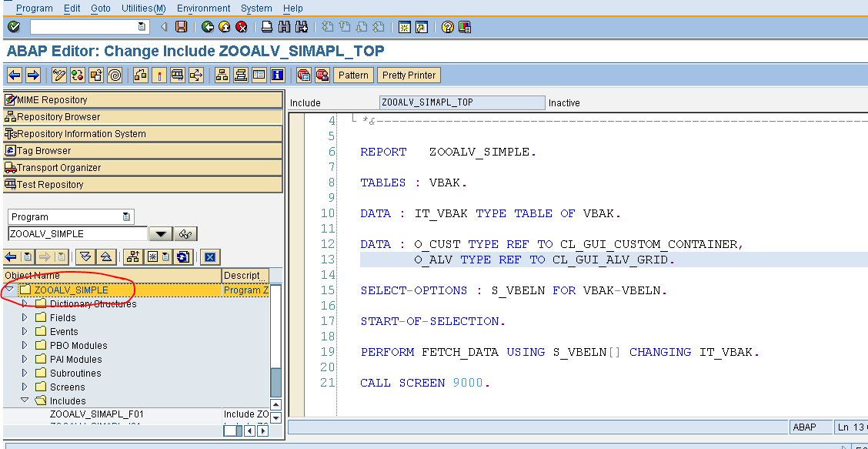Activate the include using the match icon

pyautogui.click(x=160, y=75)
